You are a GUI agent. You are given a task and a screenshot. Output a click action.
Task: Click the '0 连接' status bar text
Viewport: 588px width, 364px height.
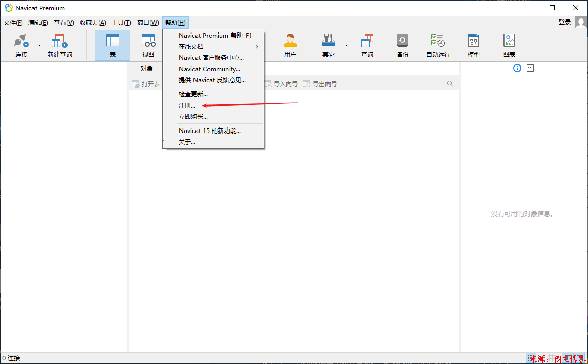click(11, 358)
